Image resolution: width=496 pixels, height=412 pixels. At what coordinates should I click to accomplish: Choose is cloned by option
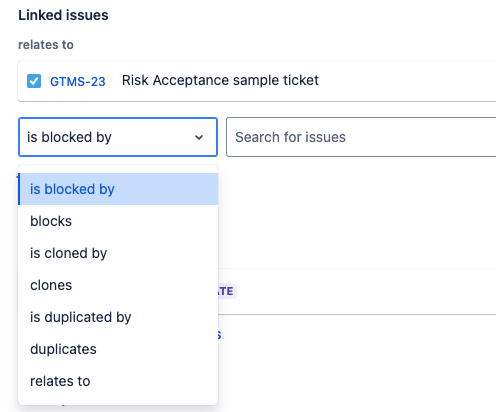118,253
